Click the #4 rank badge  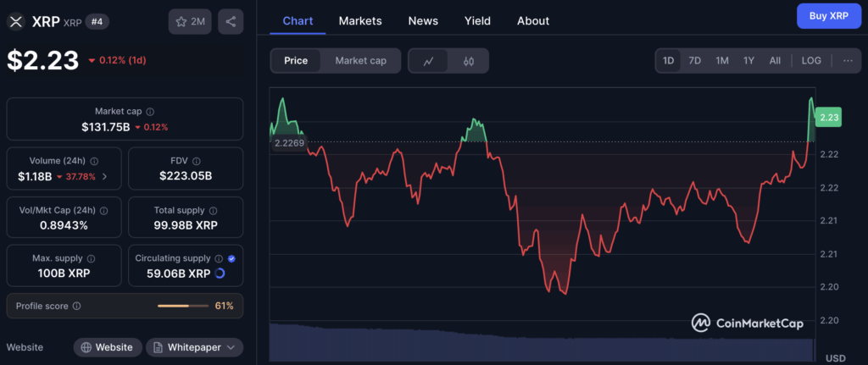point(97,22)
